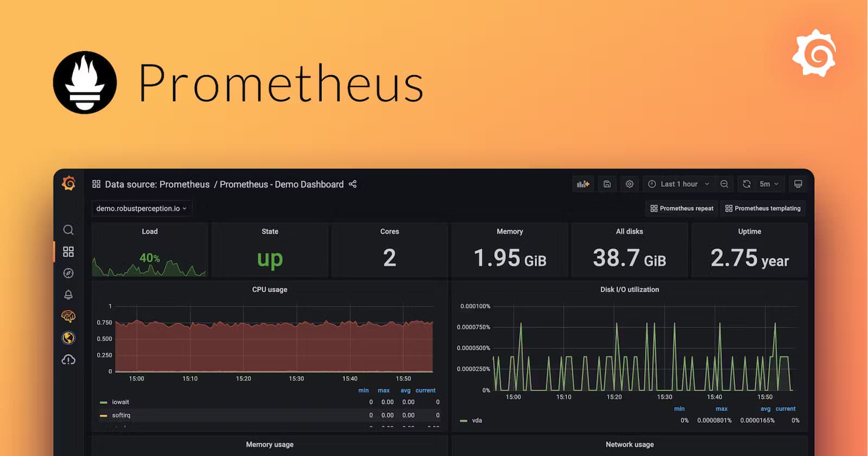Screen dimensions: 868x456
Task: Follow the Prometheus templating dashboard link
Action: [x=763, y=208]
